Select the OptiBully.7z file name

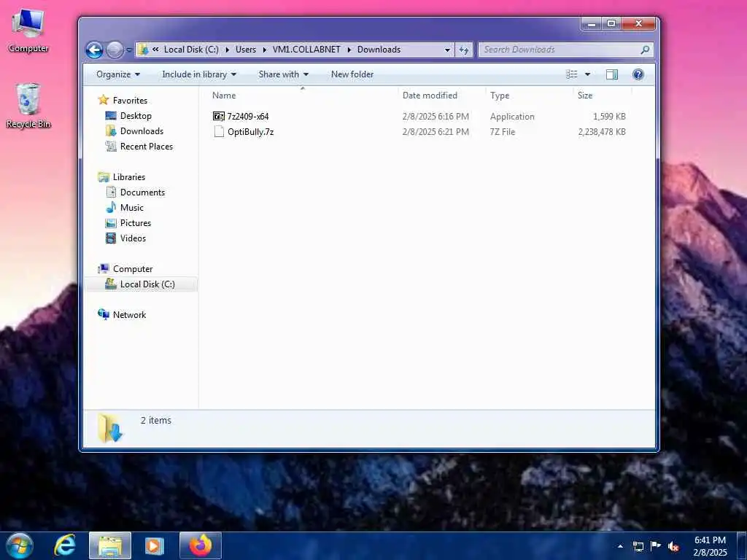pyautogui.click(x=251, y=132)
